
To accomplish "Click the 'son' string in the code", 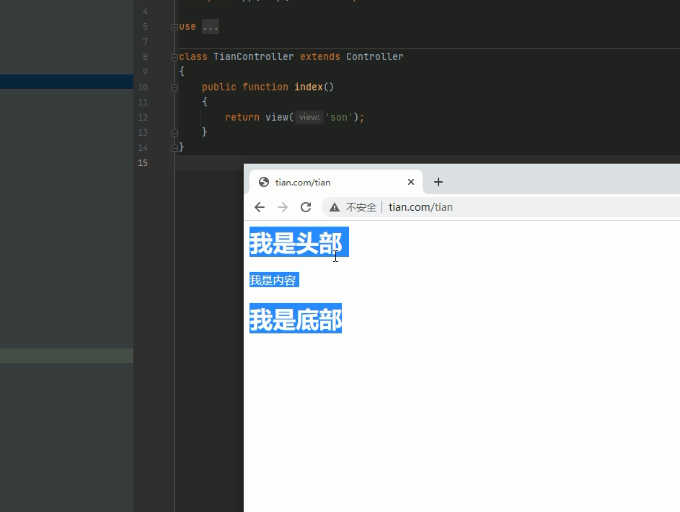I will pyautogui.click(x=340, y=117).
